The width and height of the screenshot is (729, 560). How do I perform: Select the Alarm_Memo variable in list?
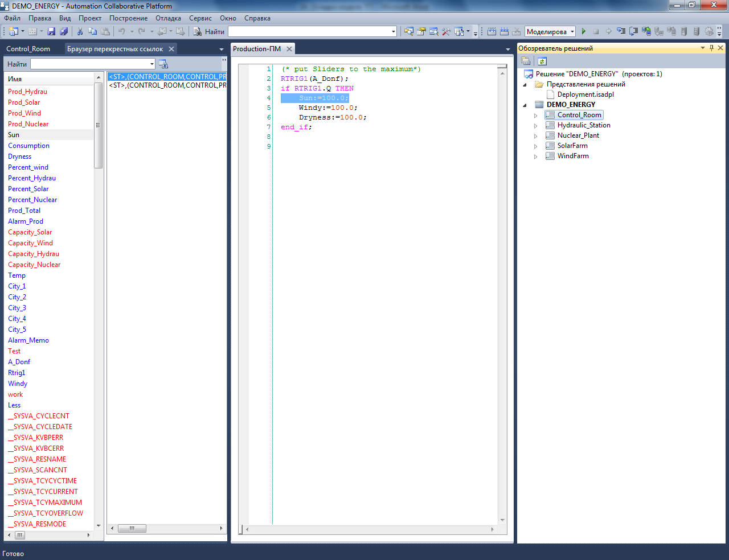(28, 340)
